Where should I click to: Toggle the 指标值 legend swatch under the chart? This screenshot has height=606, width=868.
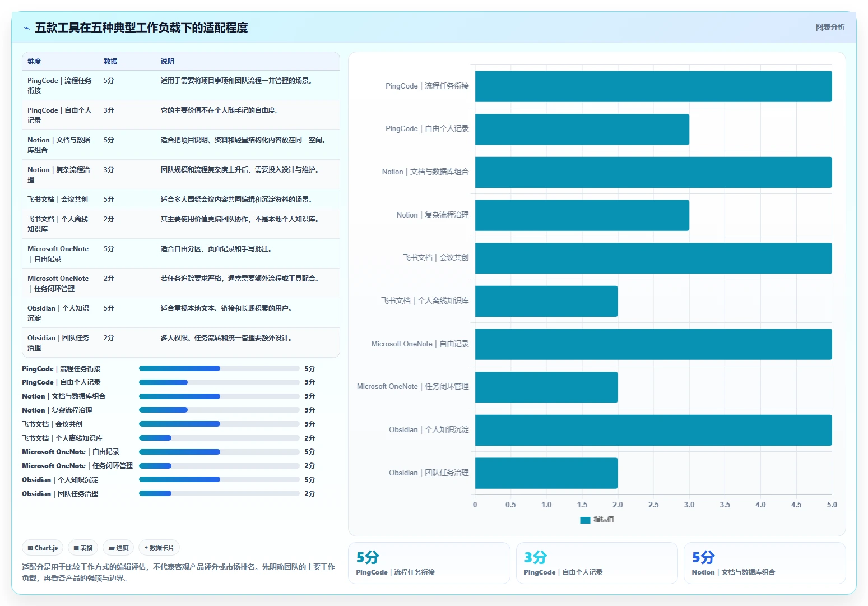click(x=585, y=520)
